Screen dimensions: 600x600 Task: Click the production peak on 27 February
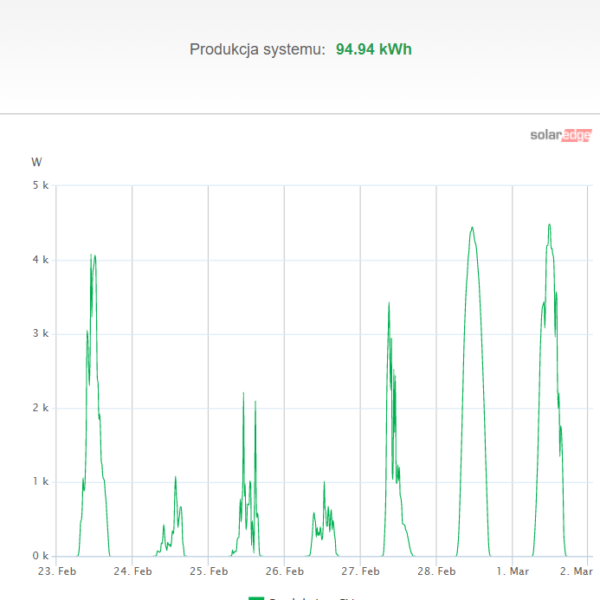point(389,304)
